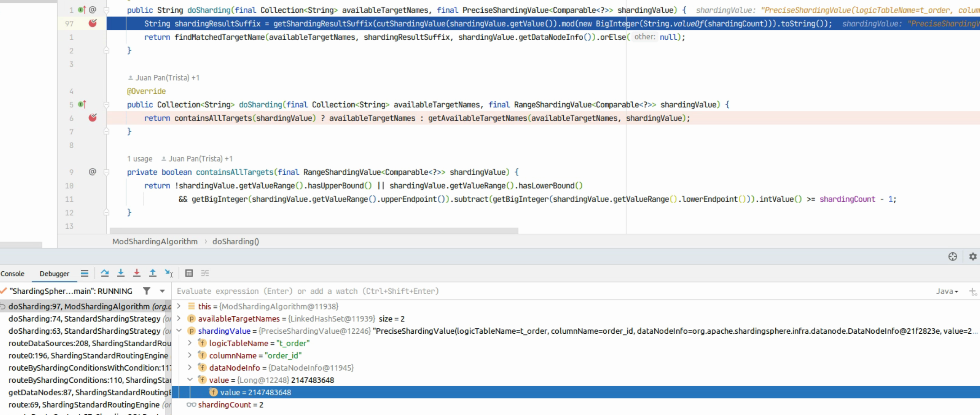The width and height of the screenshot is (980, 415).
Task: Click the red Force Step Into icon
Action: pos(137,273)
